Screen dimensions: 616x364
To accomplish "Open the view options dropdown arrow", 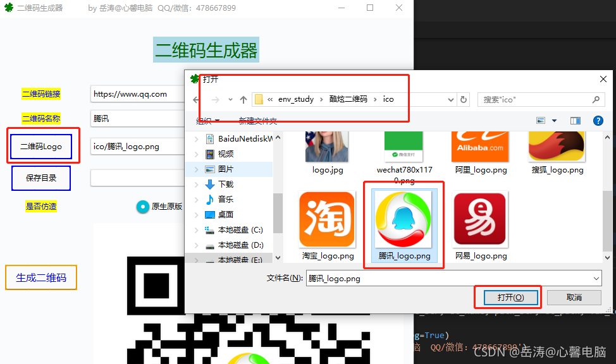I will click(x=554, y=121).
